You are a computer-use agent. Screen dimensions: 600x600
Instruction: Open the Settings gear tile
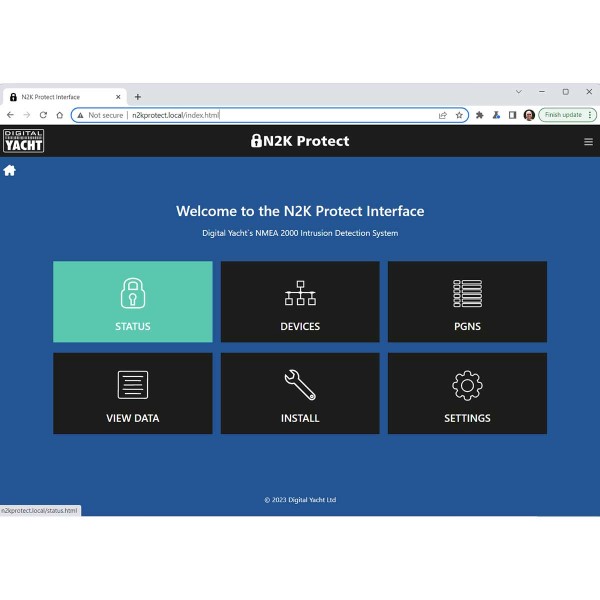tap(467, 393)
